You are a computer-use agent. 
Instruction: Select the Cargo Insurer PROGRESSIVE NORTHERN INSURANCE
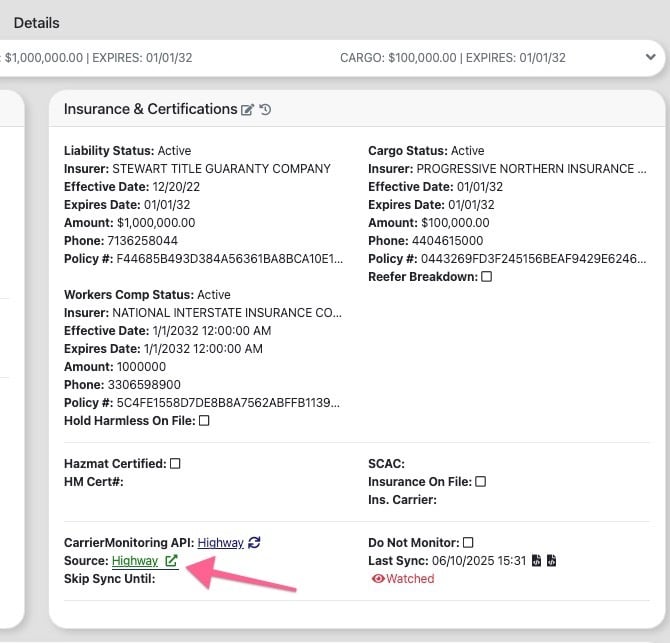tap(532, 169)
